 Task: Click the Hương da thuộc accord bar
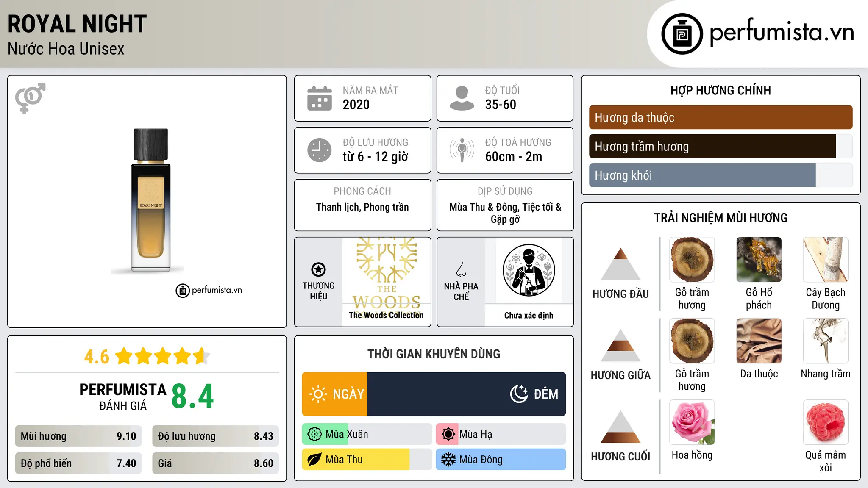tap(721, 117)
